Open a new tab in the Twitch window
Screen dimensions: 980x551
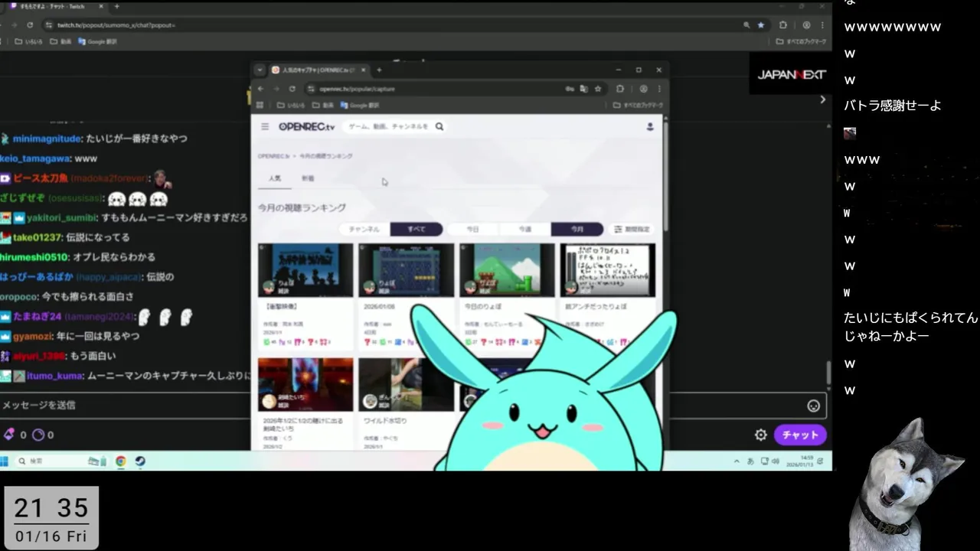[x=116, y=6]
